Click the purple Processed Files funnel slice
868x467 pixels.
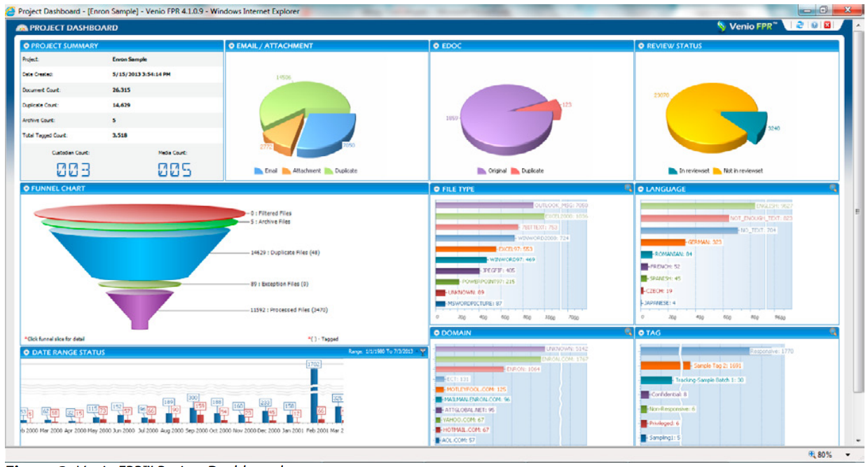[x=139, y=308]
